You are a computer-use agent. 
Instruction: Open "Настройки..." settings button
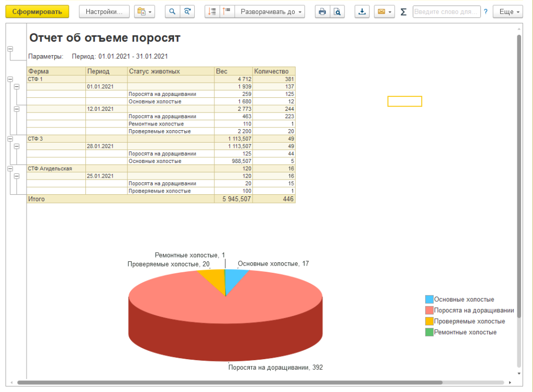(x=104, y=12)
